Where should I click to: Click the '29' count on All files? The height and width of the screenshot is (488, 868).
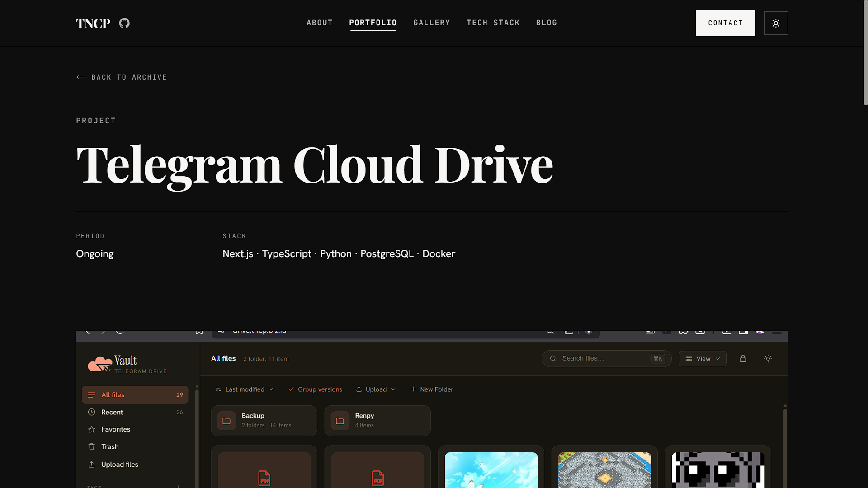(179, 394)
